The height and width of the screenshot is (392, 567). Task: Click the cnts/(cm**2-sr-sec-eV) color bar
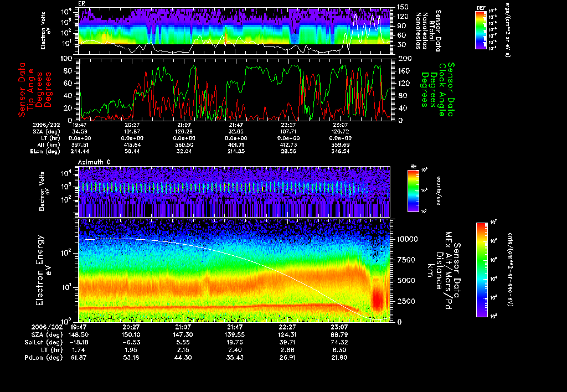[482, 270]
